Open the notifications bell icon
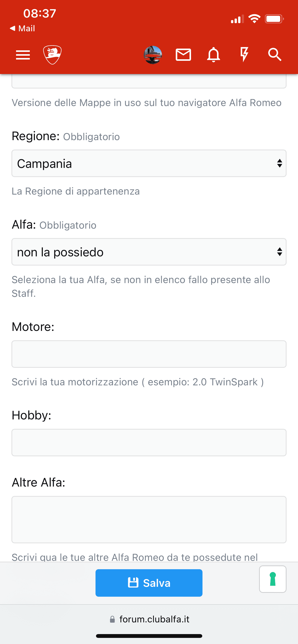This screenshot has width=298, height=644. click(x=213, y=55)
